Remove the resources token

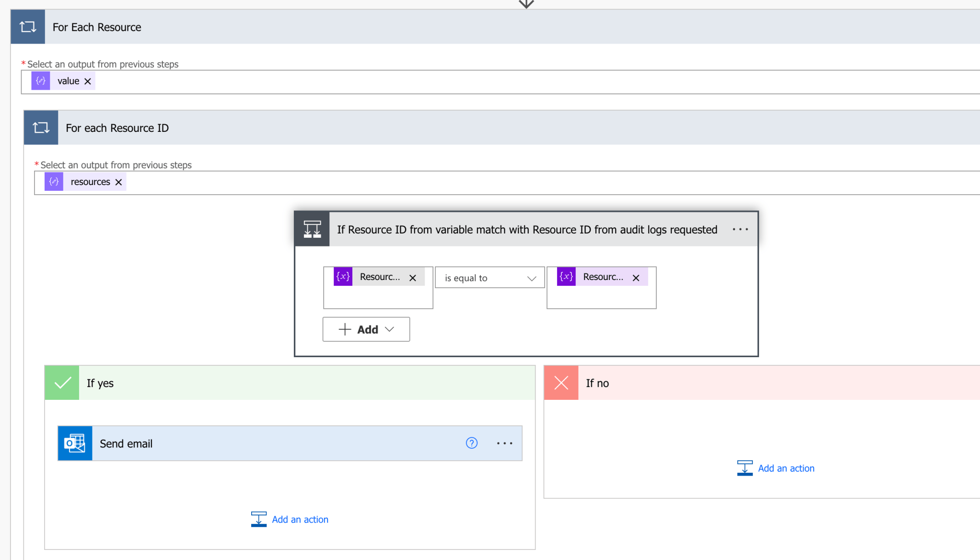pyautogui.click(x=118, y=182)
